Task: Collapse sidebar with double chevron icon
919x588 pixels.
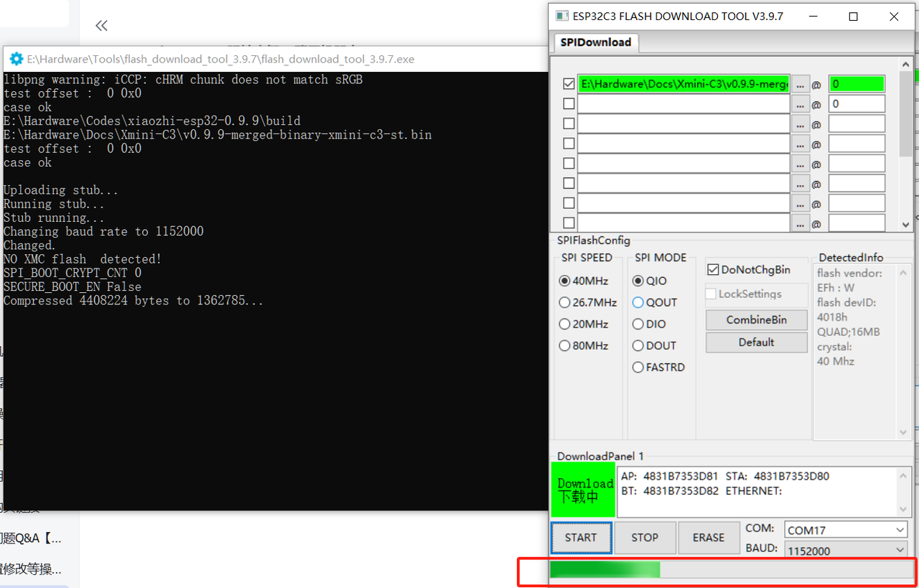Action: (101, 26)
